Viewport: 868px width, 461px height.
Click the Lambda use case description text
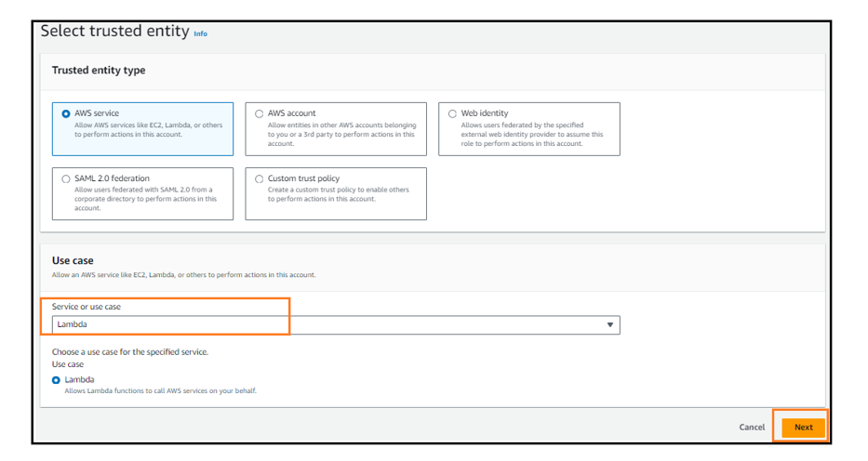click(x=160, y=390)
